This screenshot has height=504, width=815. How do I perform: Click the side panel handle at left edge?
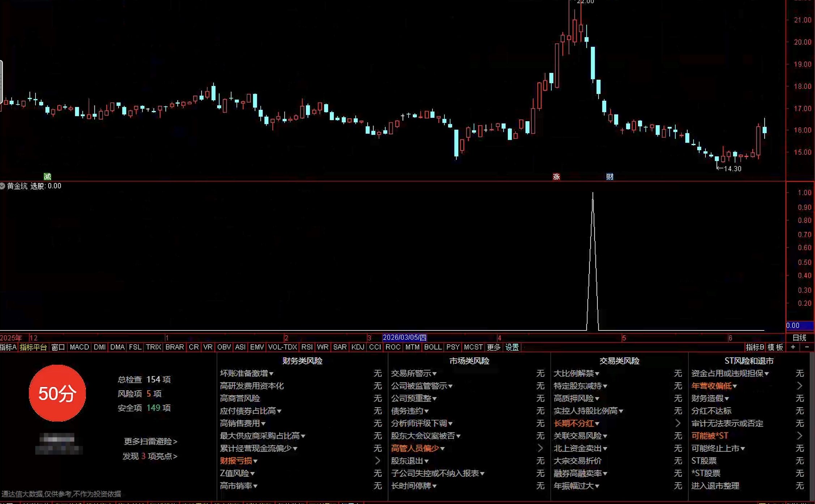click(x=1, y=82)
